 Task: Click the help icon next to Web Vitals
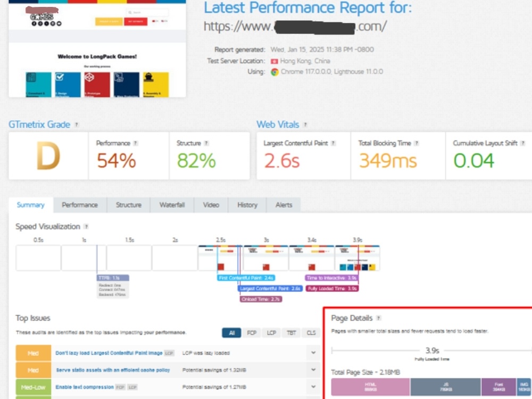[x=305, y=125]
